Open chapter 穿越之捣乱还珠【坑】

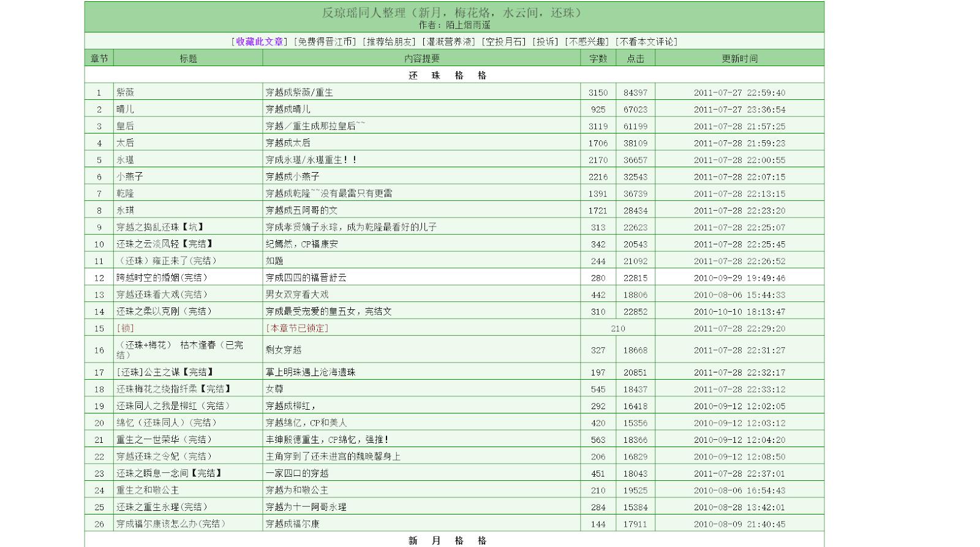[x=160, y=227]
